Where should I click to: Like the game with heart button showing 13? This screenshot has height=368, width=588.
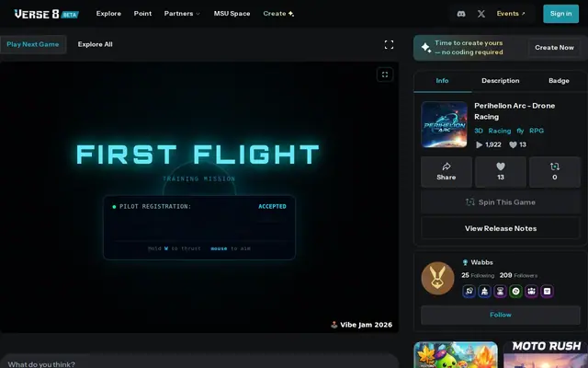(501, 172)
